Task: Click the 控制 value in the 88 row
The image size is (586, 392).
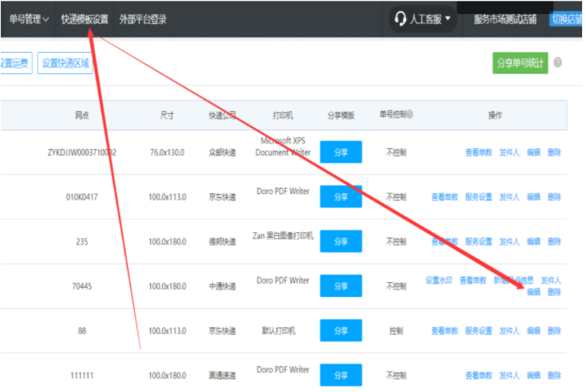Action: (396, 330)
